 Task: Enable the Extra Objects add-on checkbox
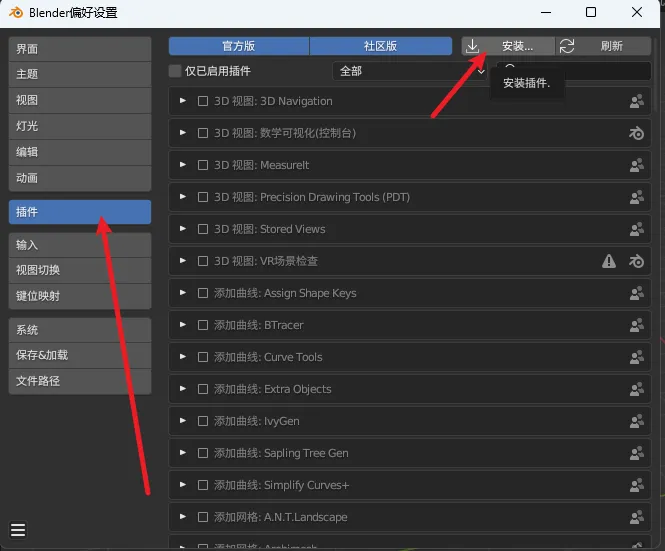(203, 389)
